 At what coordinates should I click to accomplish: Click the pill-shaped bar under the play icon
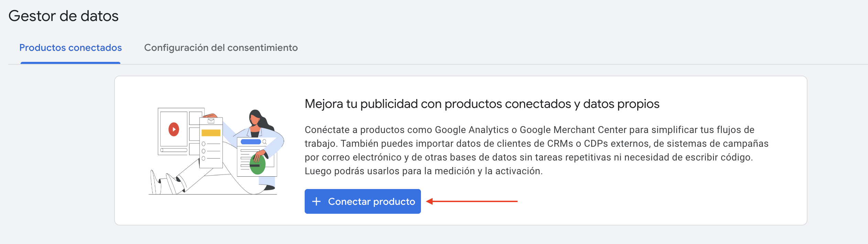tap(174, 150)
